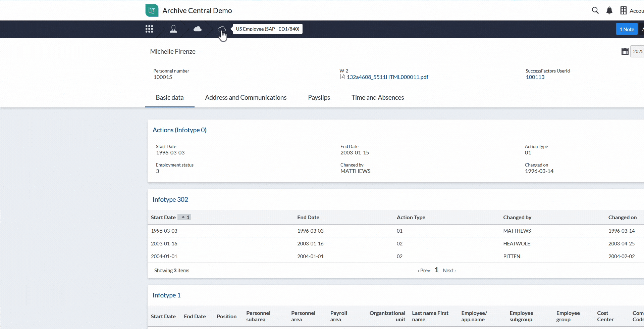Select the MATTHEWS cell in Infotype 302 table
Viewport: 644px width, 329px height.
517,231
